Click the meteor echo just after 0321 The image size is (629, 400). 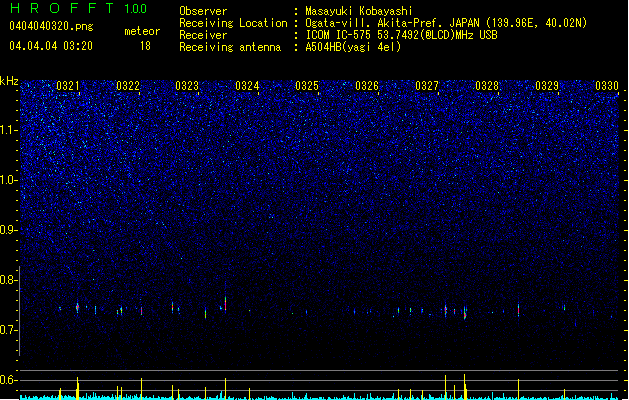point(77,308)
